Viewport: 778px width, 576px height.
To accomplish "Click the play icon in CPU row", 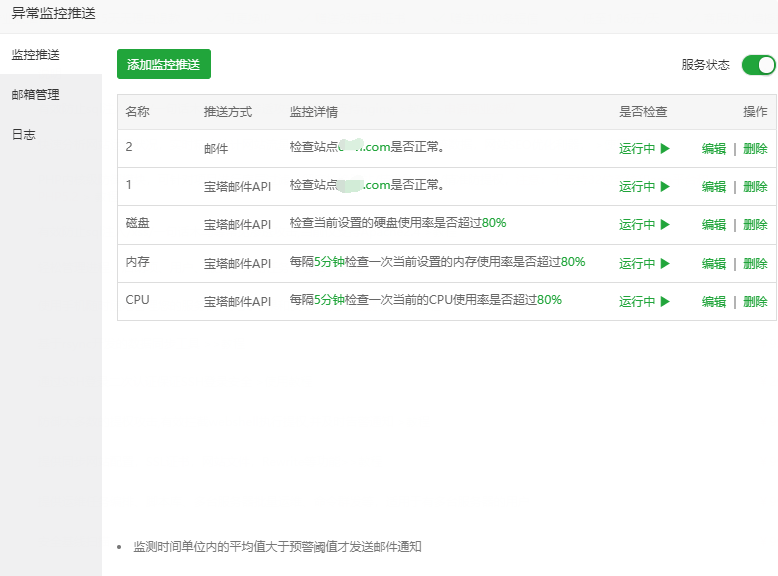I will click(x=664, y=301).
